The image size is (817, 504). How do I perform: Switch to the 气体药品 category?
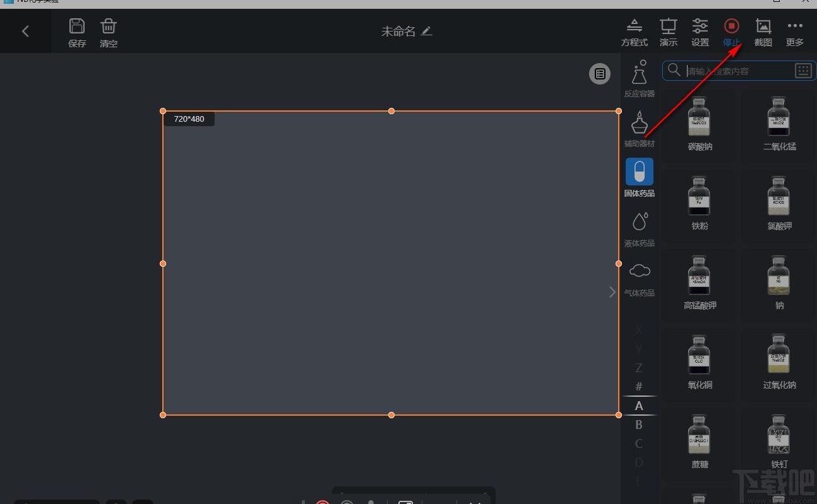[640, 279]
